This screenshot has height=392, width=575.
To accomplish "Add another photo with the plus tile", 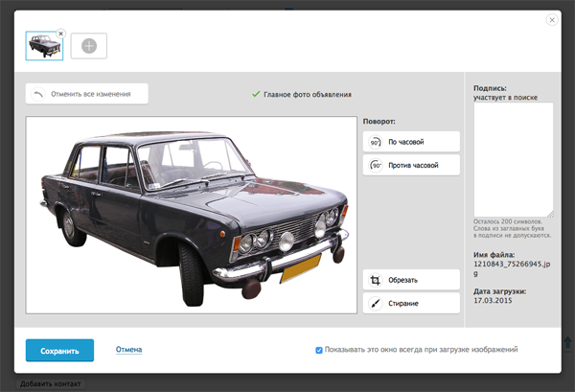I will (x=89, y=46).
